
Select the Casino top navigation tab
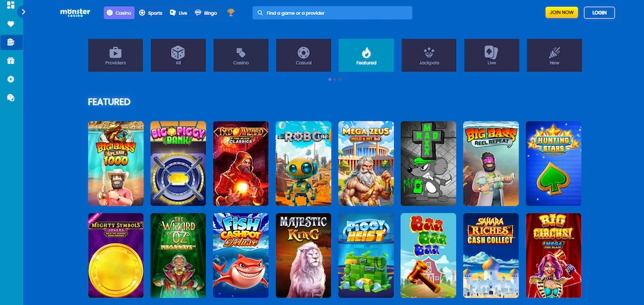(x=118, y=13)
